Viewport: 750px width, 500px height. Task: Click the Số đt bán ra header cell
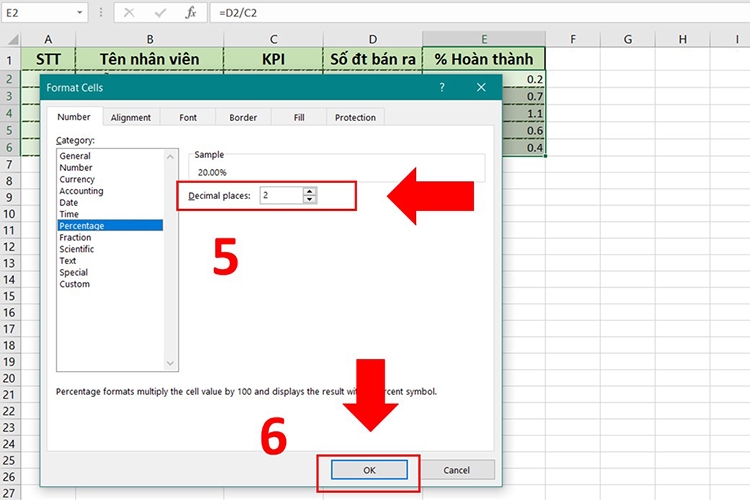(x=373, y=59)
